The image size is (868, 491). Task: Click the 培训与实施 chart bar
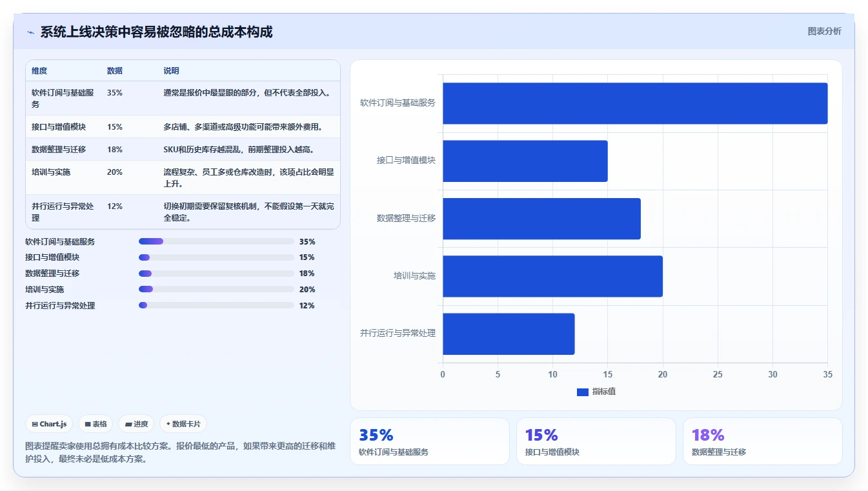tap(552, 276)
